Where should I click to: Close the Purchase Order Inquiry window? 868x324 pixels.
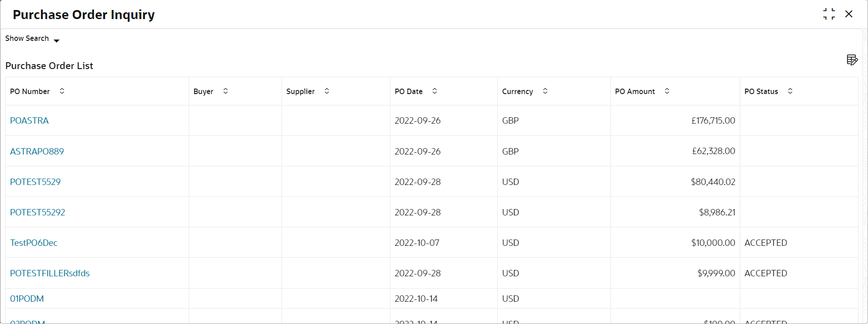click(x=849, y=14)
